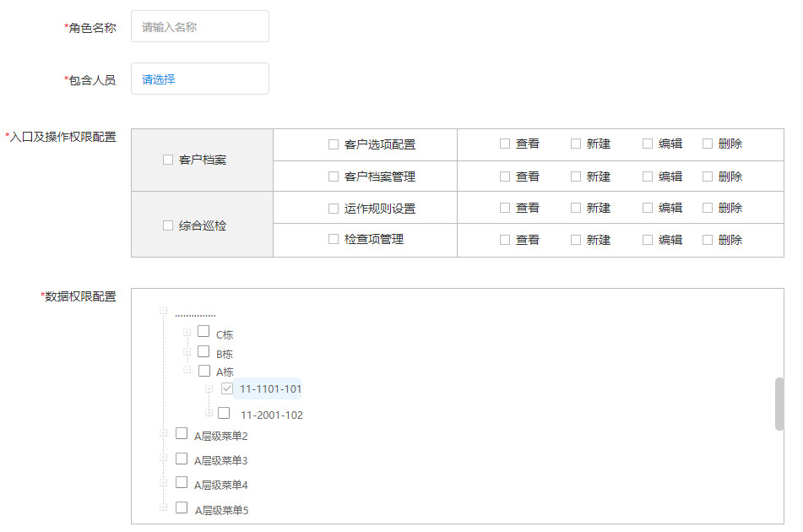The width and height of the screenshot is (803, 532).
Task: Collapse the A栋 tree branch
Action: 187,370
